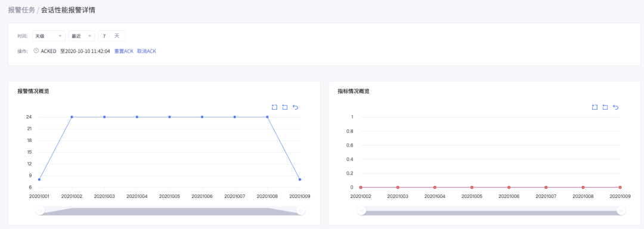Click the 20201002 red point in metric chart
The height and width of the screenshot is (229, 644).
pos(361,187)
